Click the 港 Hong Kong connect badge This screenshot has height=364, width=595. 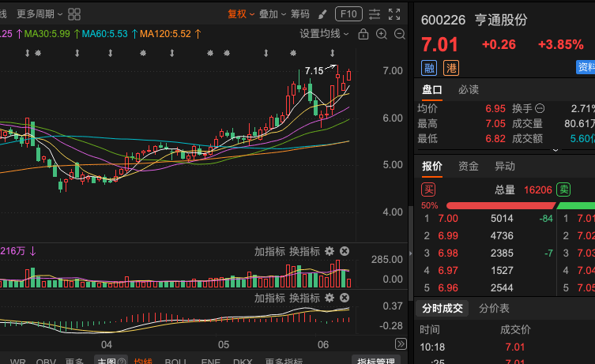point(451,68)
